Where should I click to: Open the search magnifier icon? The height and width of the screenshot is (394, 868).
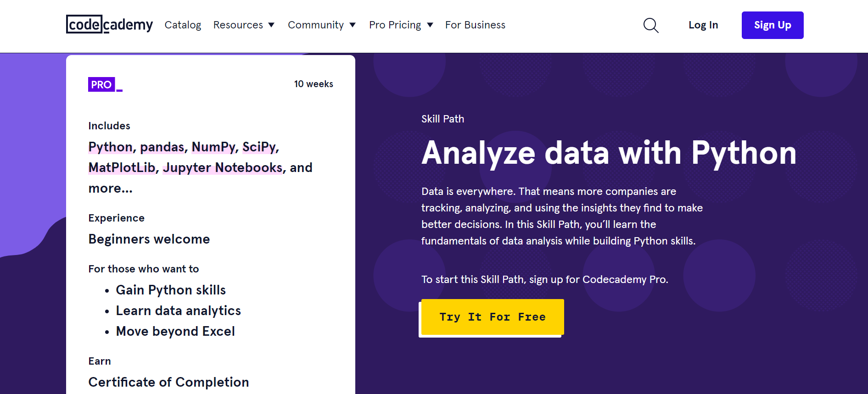tap(650, 25)
